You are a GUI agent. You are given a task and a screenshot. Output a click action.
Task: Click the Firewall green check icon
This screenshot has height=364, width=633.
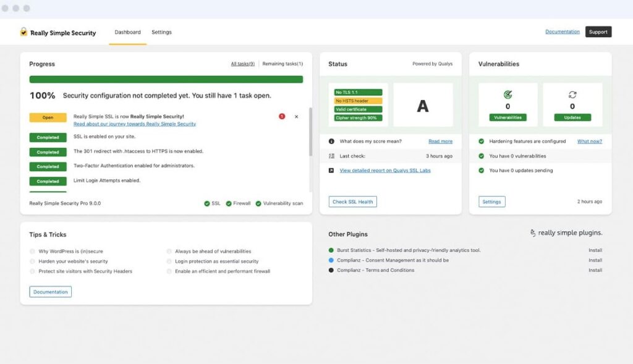point(229,203)
